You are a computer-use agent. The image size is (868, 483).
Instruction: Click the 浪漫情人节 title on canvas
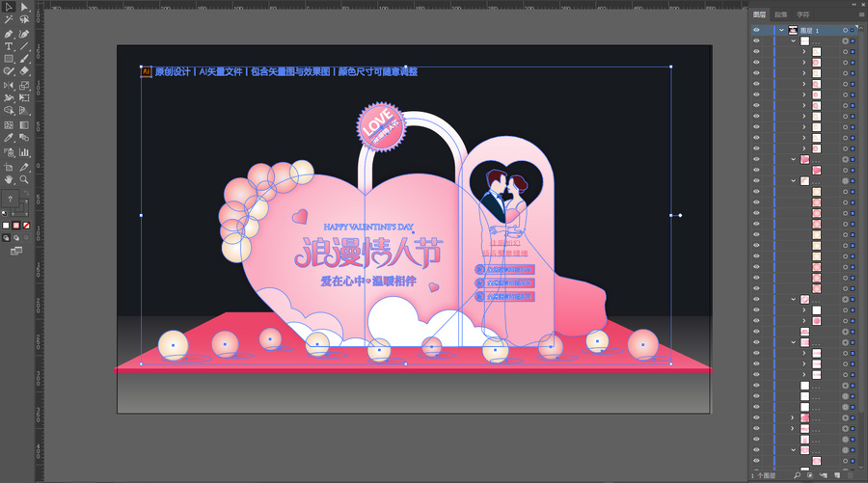[x=368, y=253]
